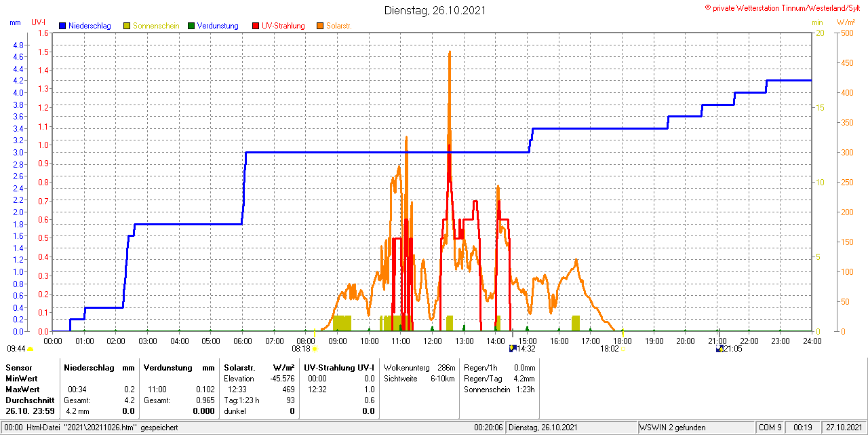Screen dimensions: 868x435
Task: Click the sunset icon next to 18:02
Action: point(623,349)
